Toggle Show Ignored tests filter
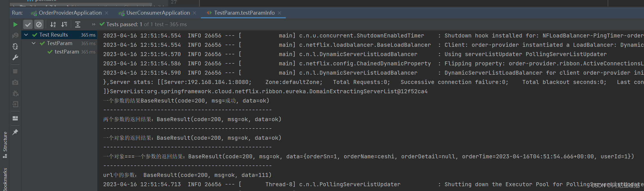Viewport: 644px width, 191px height. [39, 25]
